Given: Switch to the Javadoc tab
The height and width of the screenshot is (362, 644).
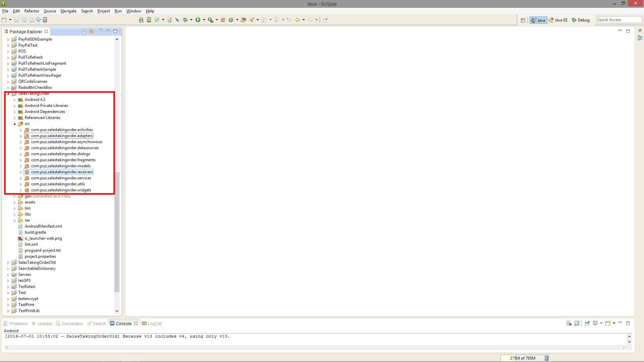Looking at the screenshot, I should click(x=42, y=324).
